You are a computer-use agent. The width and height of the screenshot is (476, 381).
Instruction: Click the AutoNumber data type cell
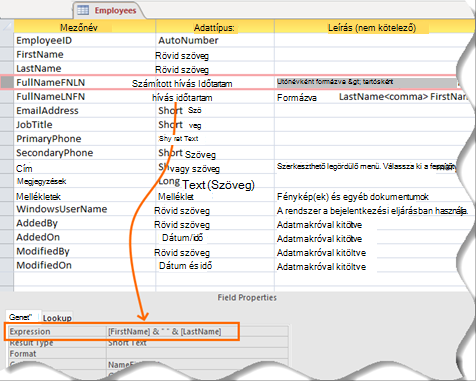click(215, 40)
